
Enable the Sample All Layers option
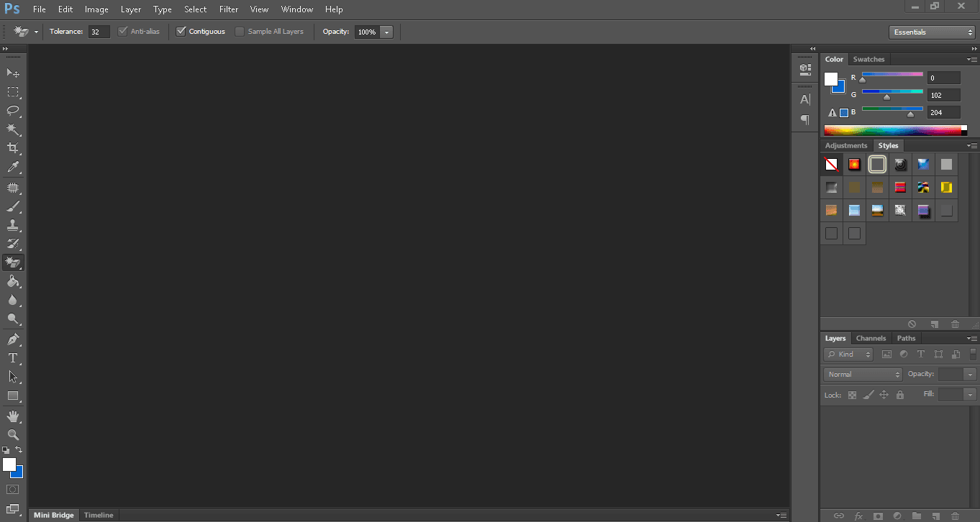240,31
